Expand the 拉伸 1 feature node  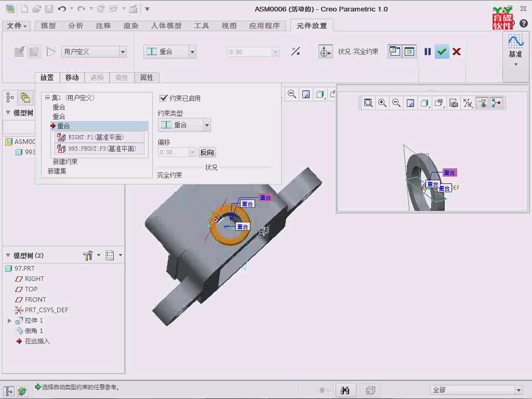point(9,321)
